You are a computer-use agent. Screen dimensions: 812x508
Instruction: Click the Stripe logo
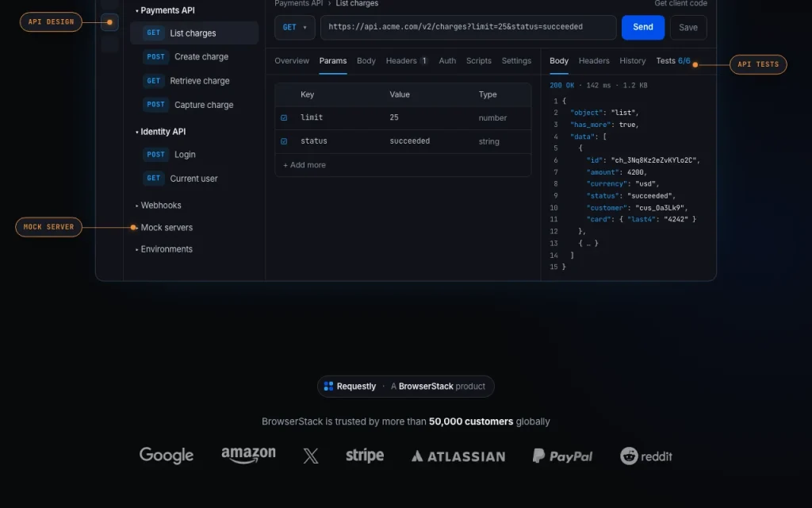[x=365, y=455]
